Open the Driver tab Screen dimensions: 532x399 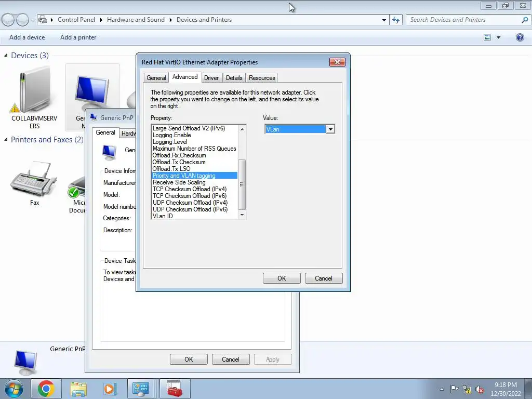tap(211, 78)
